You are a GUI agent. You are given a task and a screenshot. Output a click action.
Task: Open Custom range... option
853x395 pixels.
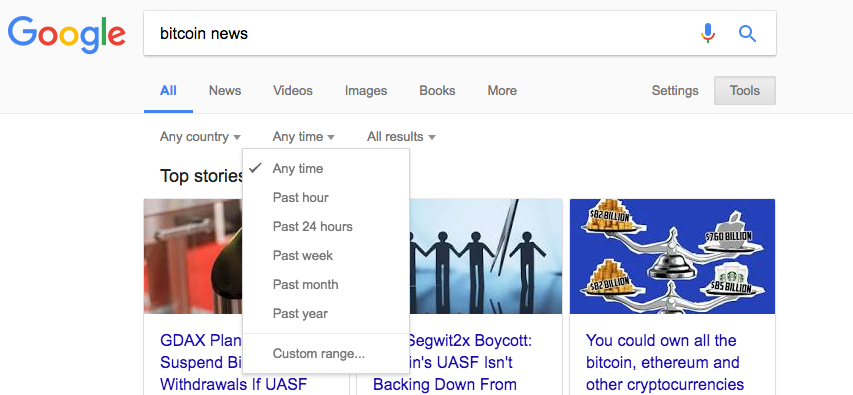(x=326, y=354)
